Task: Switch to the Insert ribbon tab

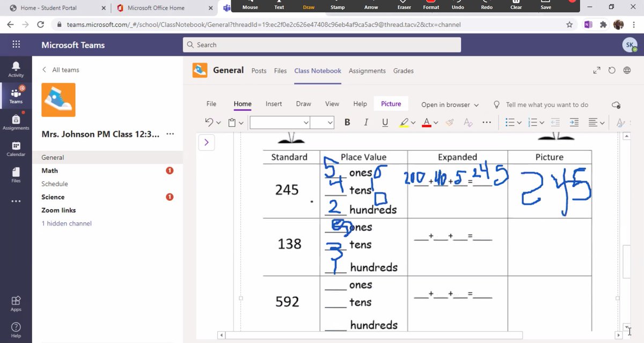Action: (x=274, y=104)
